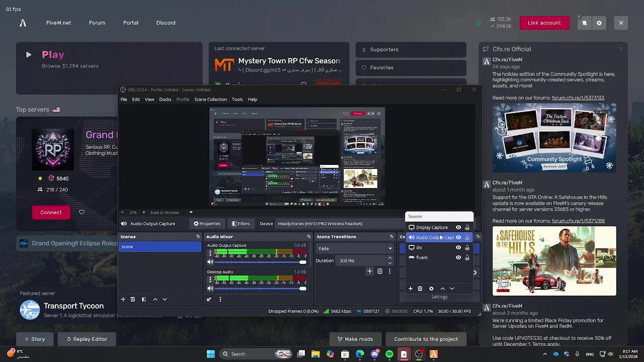Viewport: 644px width, 362px height.
Task: Mute the Audio Output Capture mixer channel
Action: click(x=210, y=262)
